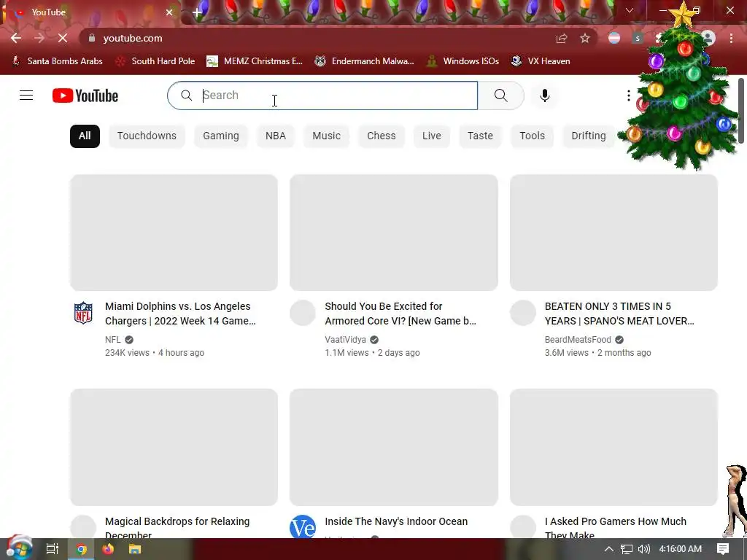Select the All filter chip

(x=85, y=136)
